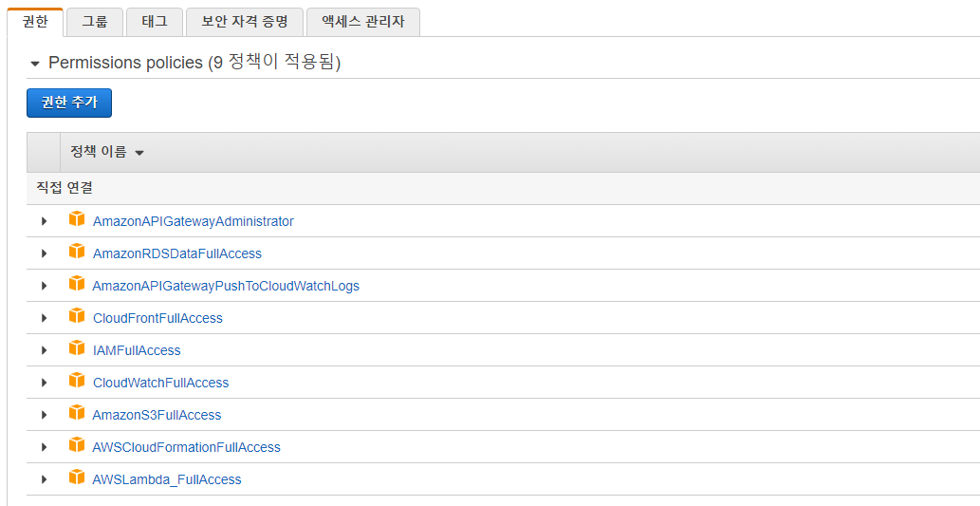Expand the AmazonRDSDataFullAccess policy row
The height and width of the screenshot is (506, 980).
pyautogui.click(x=44, y=253)
